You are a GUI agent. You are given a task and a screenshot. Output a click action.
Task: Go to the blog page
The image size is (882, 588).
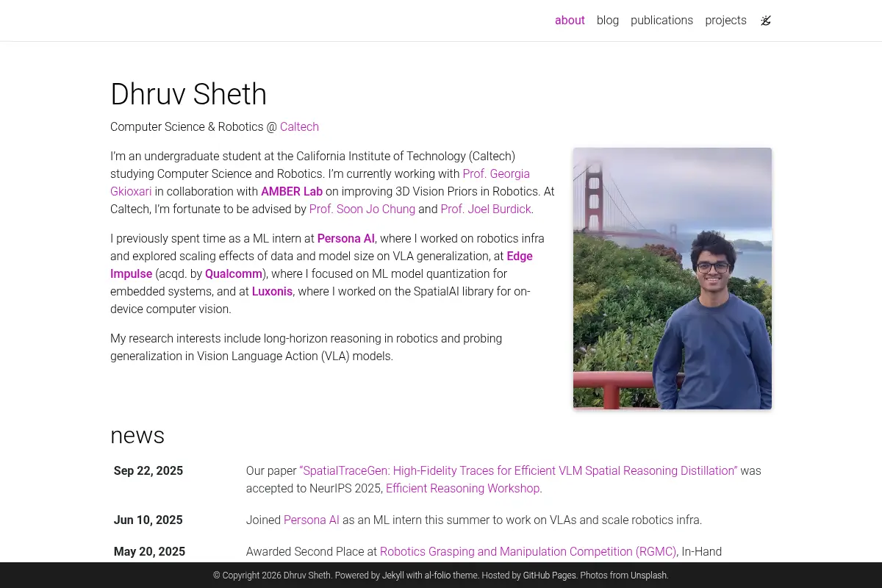(608, 21)
